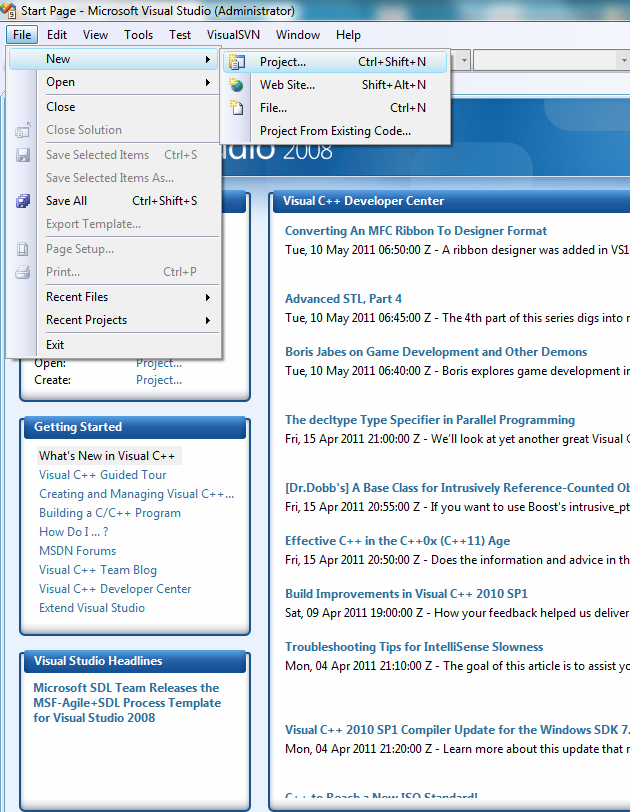This screenshot has width=630, height=812.
Task: Open the File menu
Action: [x=22, y=35]
